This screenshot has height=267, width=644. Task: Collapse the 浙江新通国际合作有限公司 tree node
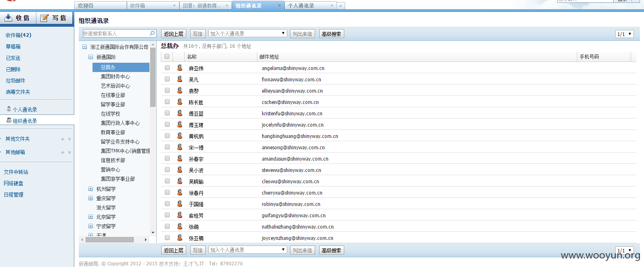(85, 47)
